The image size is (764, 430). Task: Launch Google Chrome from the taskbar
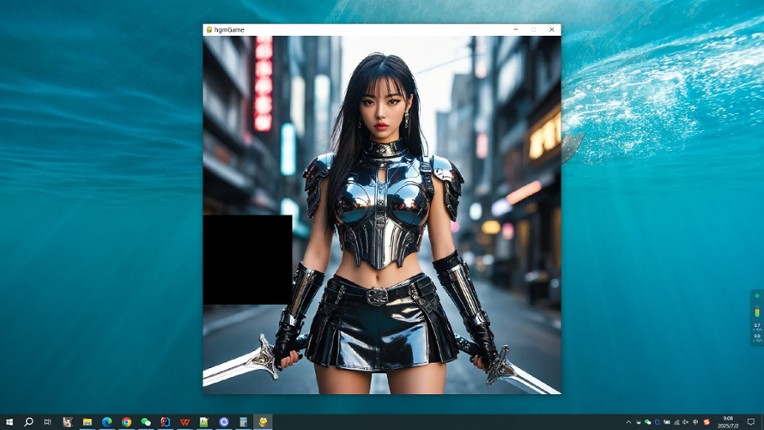[x=126, y=422]
